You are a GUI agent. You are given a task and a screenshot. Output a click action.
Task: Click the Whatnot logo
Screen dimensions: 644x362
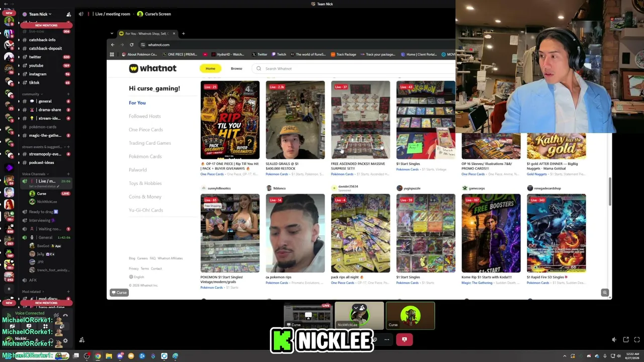152,68
